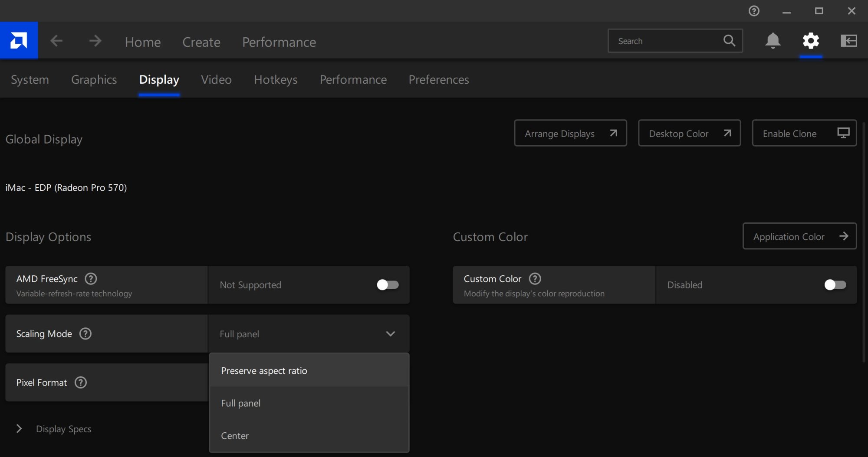Open the Preferences tab

pyautogui.click(x=438, y=79)
